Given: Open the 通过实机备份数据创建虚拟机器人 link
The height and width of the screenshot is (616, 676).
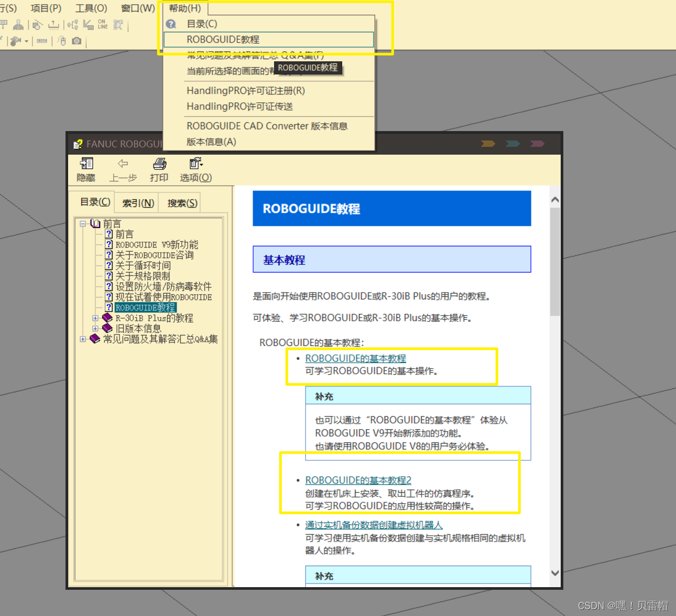Looking at the screenshot, I should pyautogui.click(x=374, y=525).
